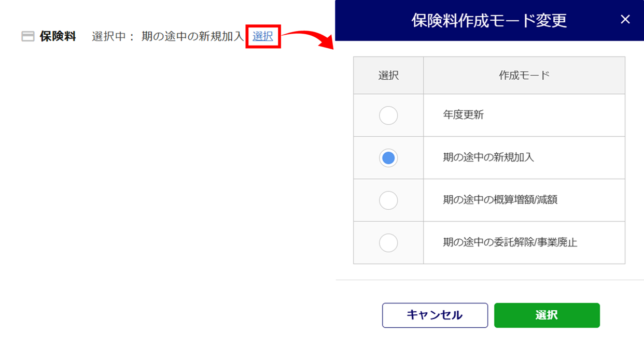Click the current mode text after 選択中
The height and width of the screenshot is (348, 644).
[192, 37]
